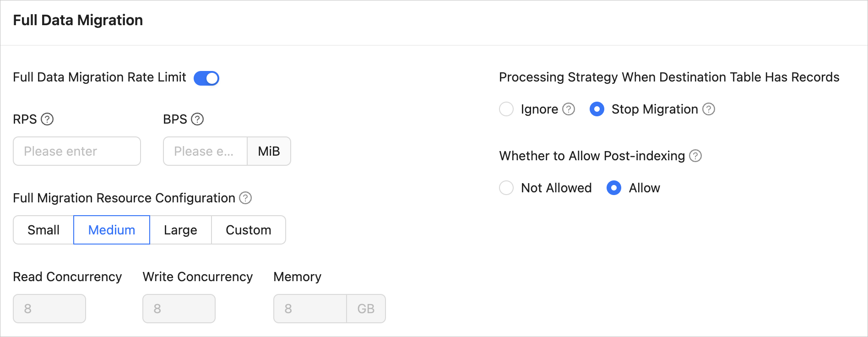The height and width of the screenshot is (337, 868).
Task: Choose Not Allowed for post-indexing
Action: pos(506,188)
